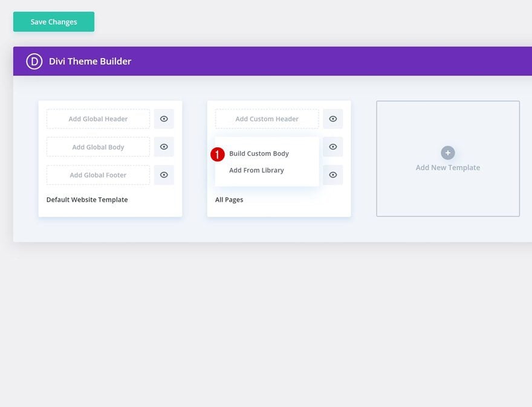Open the Add Global Header dropdown area

pyautogui.click(x=98, y=119)
